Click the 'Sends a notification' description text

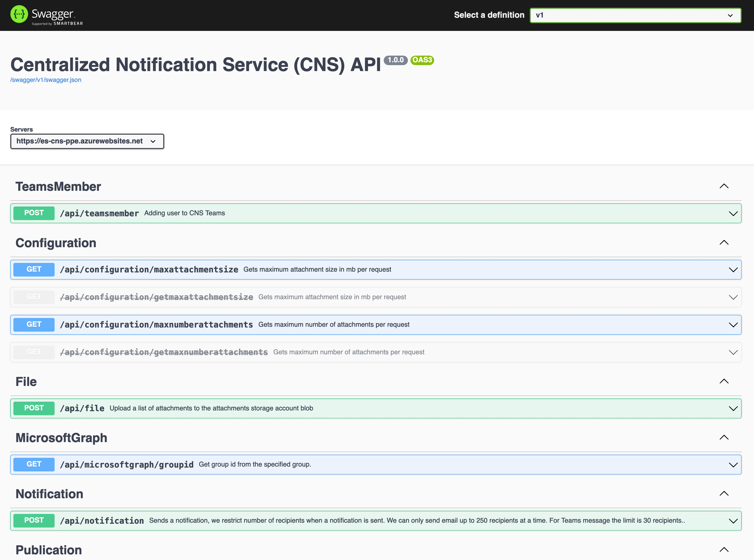tap(417, 520)
